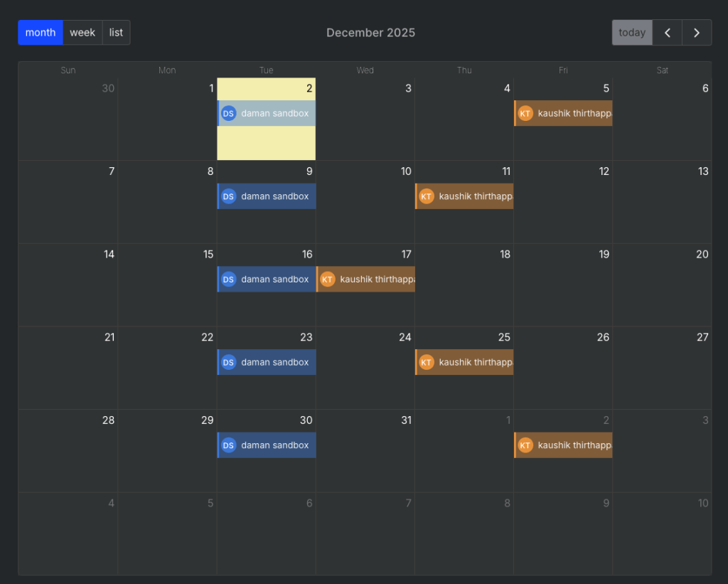Viewport: 728px width, 584px height.
Task: Click the KT avatar on December 25 event
Action: click(x=427, y=362)
